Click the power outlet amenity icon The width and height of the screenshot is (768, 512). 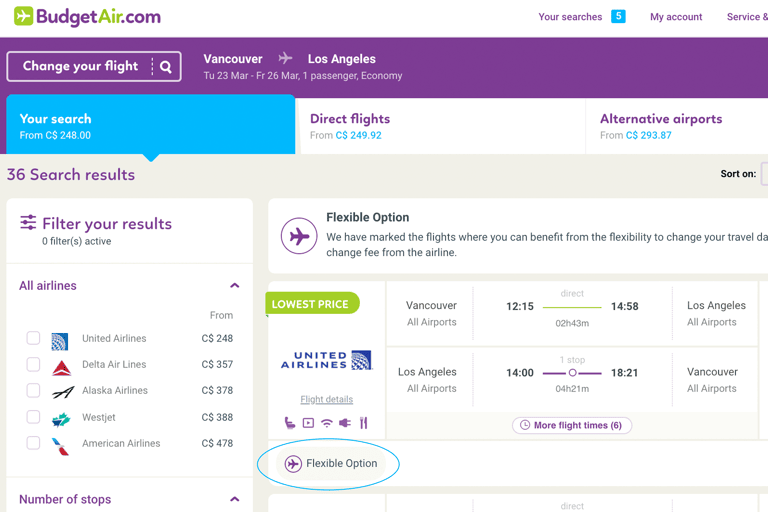[345, 423]
